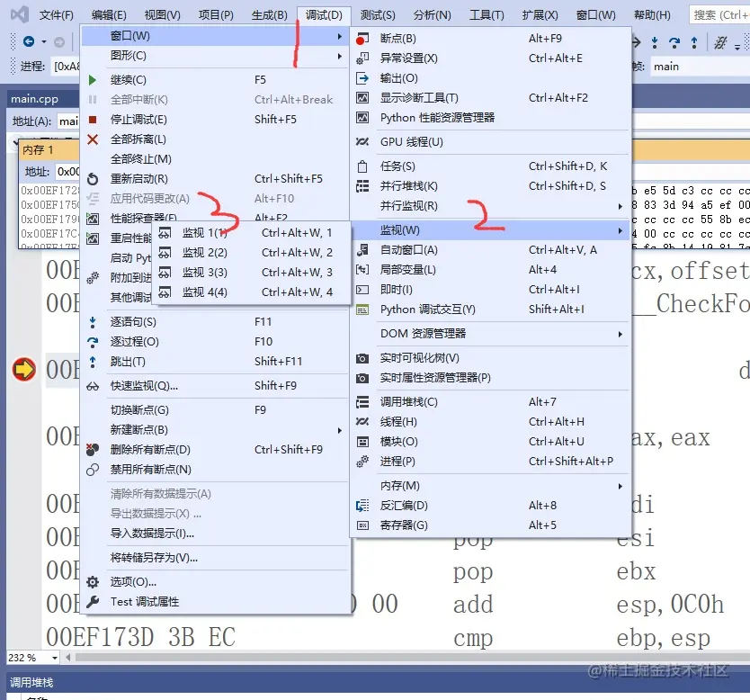
Task: Choose 全部终止(M) menu item
Action: pyautogui.click(x=214, y=159)
